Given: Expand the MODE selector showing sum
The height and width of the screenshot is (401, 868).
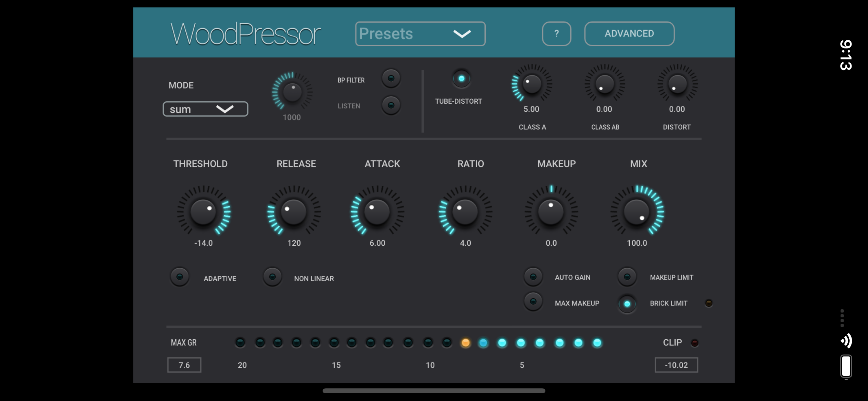Looking at the screenshot, I should click(205, 109).
